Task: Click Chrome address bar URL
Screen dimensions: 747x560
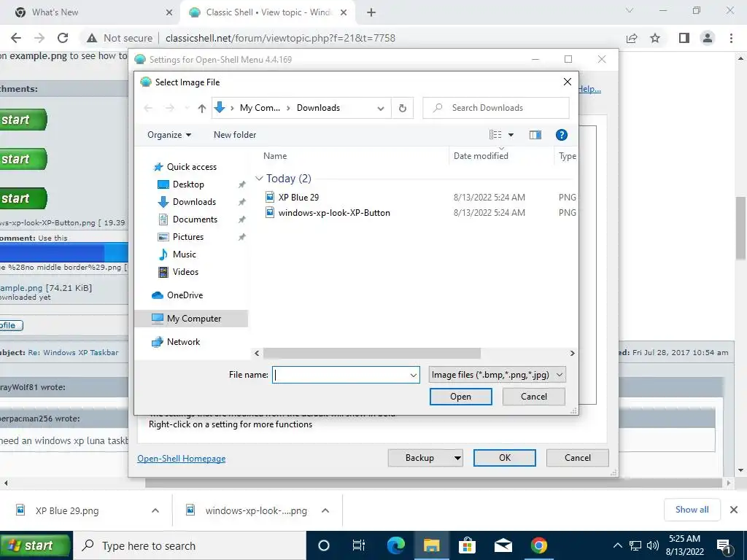Action: click(280, 38)
